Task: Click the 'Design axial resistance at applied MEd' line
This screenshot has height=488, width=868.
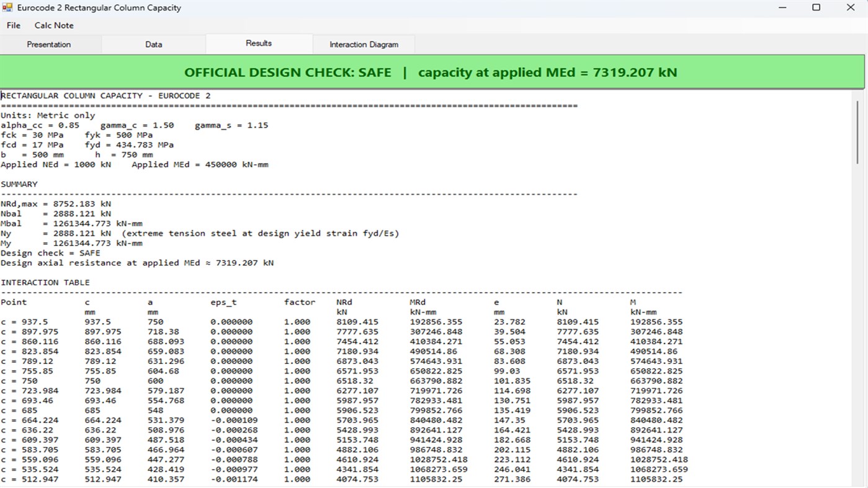Action: click(137, 263)
